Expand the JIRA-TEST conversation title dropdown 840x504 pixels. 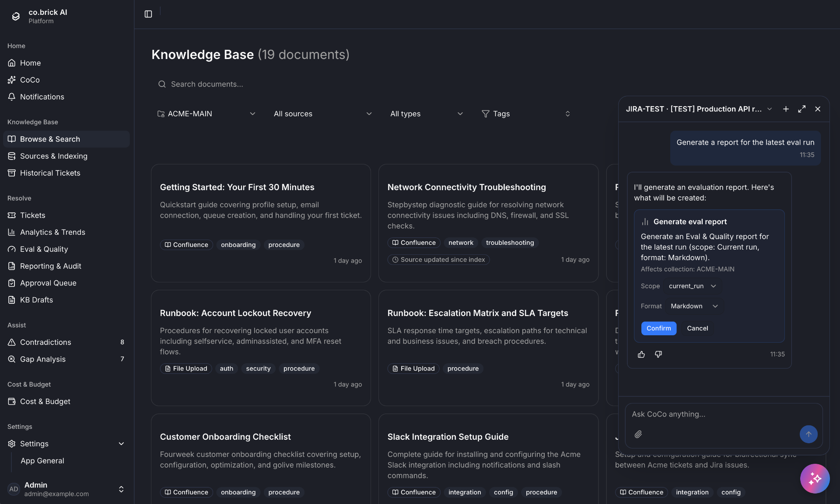pyautogui.click(x=770, y=109)
